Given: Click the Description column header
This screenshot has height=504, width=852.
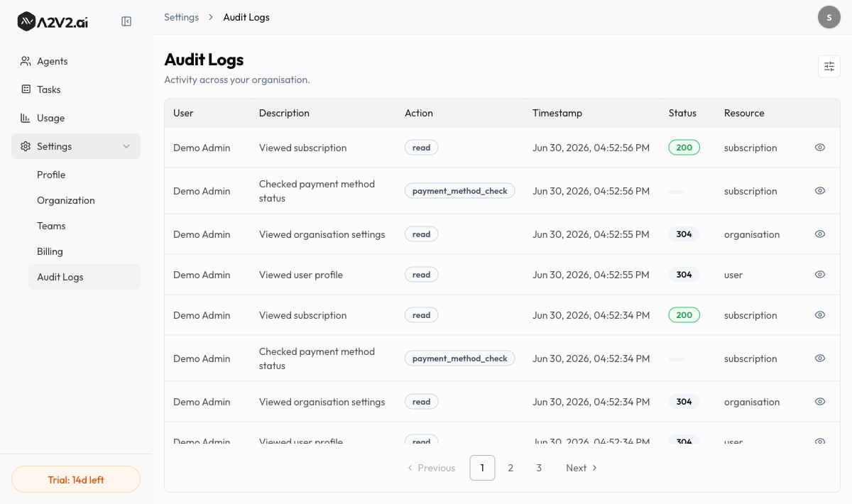Looking at the screenshot, I should tap(284, 113).
